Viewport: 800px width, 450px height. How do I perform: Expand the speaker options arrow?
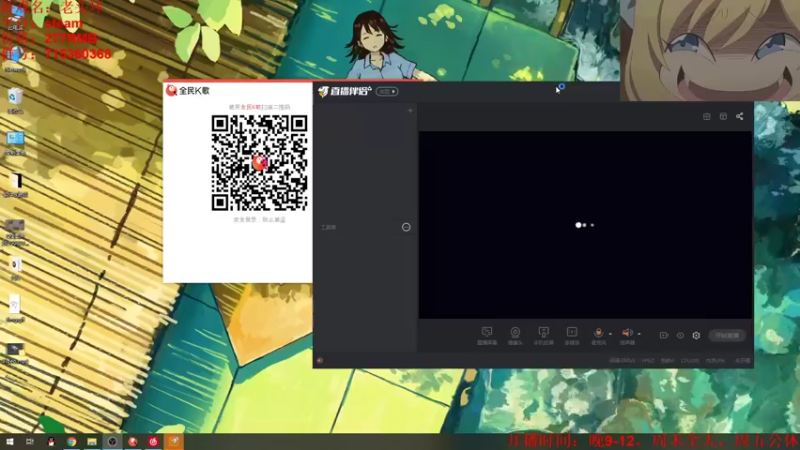tap(639, 334)
